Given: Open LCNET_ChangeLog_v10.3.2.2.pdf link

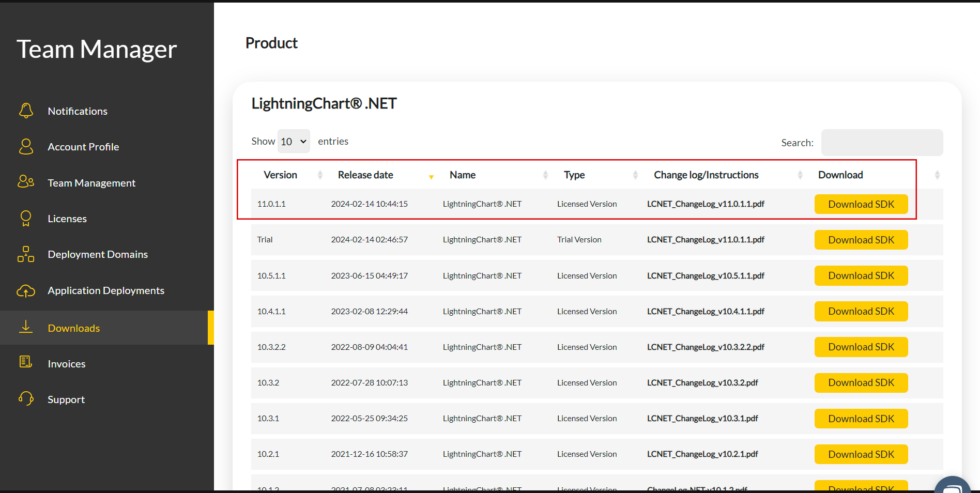Looking at the screenshot, I should pos(705,347).
